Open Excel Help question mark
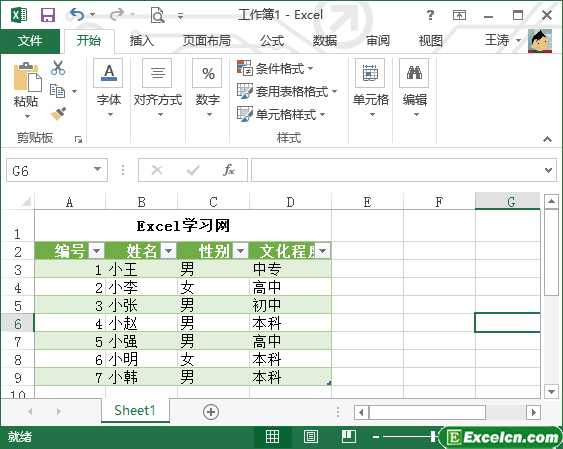The height and width of the screenshot is (449, 563). 430,15
